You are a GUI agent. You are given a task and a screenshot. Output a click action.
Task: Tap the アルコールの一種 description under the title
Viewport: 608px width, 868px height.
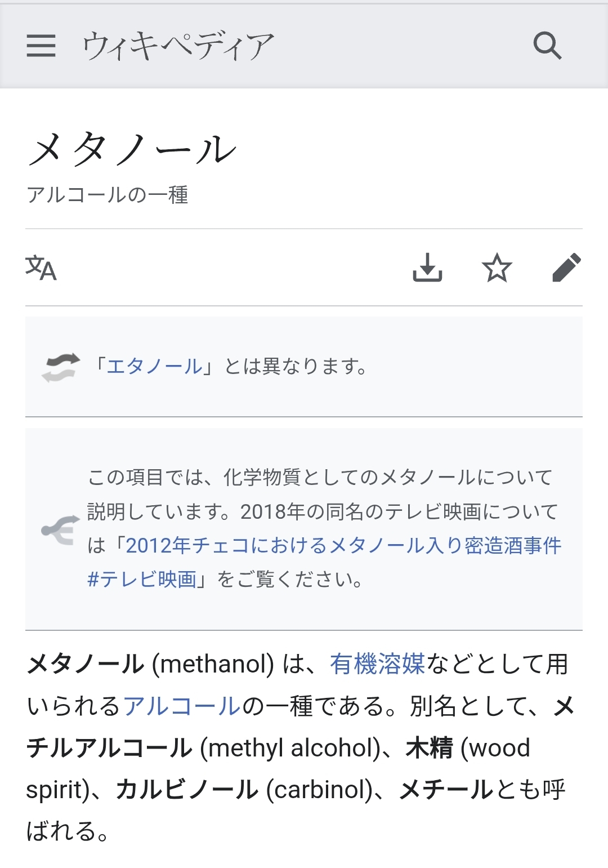108,195
